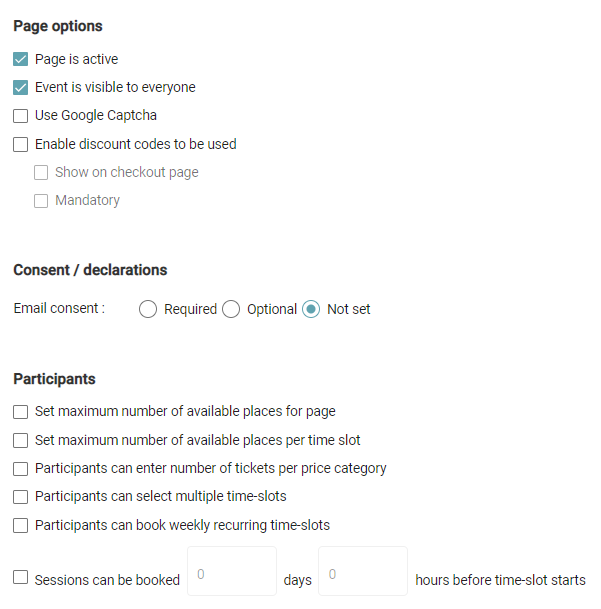Select Optional email consent radio
This screenshot has height=609, width=601.
[x=231, y=309]
